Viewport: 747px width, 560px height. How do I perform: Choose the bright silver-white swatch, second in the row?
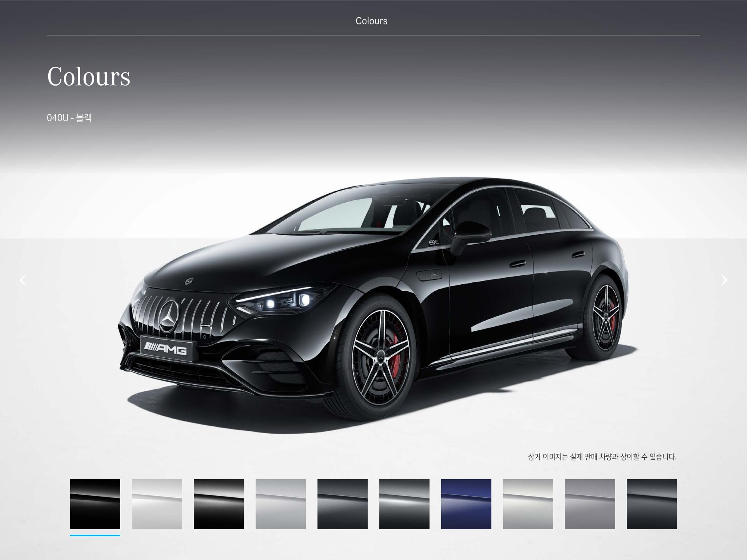(x=157, y=504)
